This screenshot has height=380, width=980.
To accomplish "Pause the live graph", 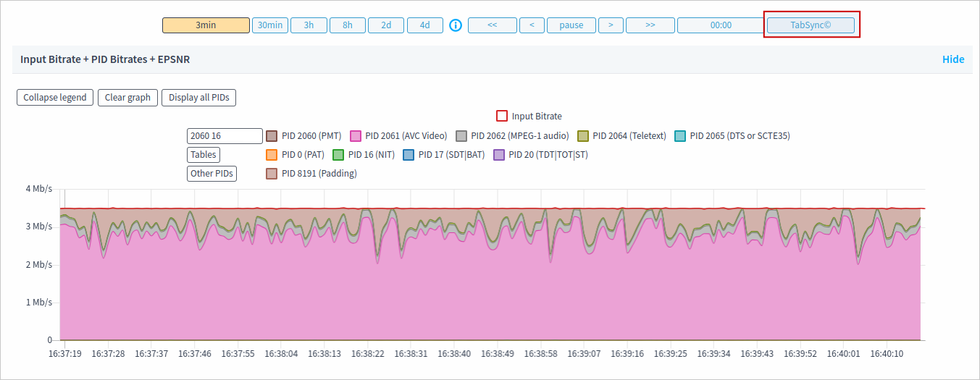I will tap(571, 25).
